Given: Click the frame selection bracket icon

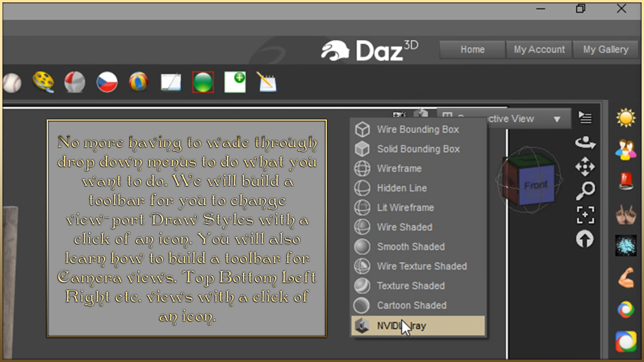Looking at the screenshot, I should 585,215.
